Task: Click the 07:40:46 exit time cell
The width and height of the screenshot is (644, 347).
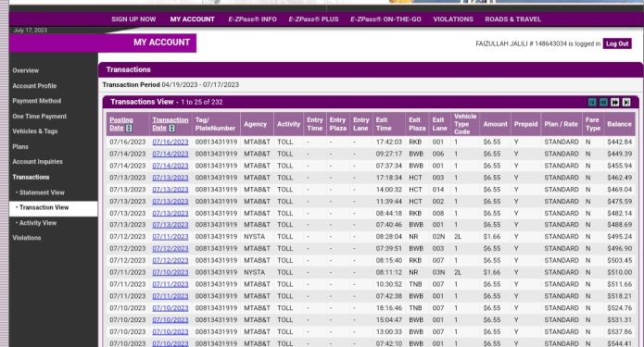Action: click(388, 225)
